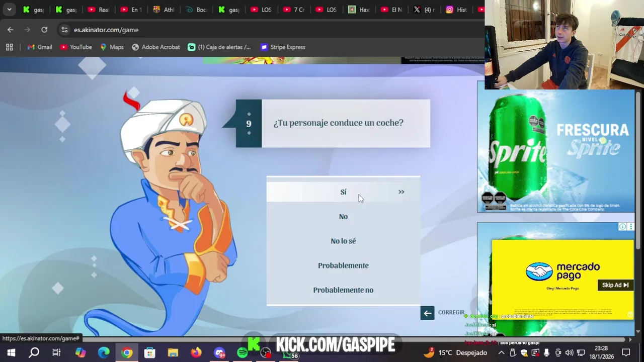Click the Chrome taskbar icon
644x362 pixels.
pos(127,352)
